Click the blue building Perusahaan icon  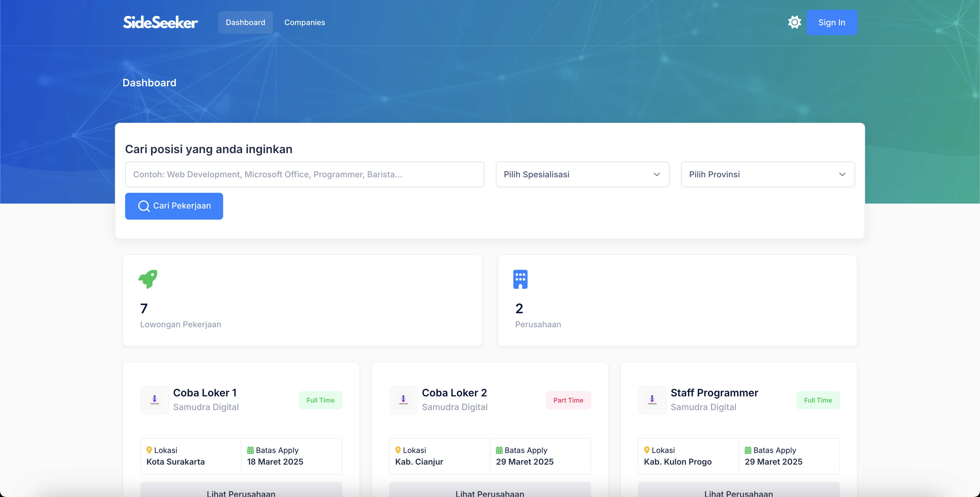520,279
